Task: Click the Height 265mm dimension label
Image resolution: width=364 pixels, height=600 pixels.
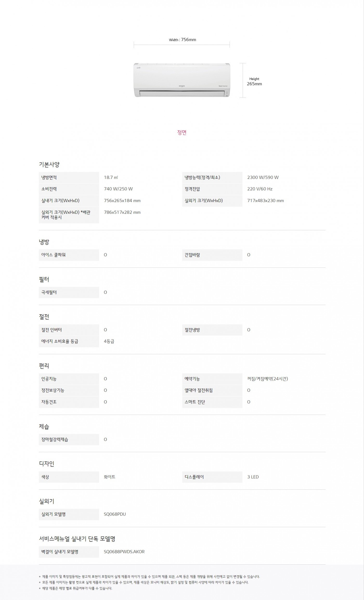Action: [254, 81]
